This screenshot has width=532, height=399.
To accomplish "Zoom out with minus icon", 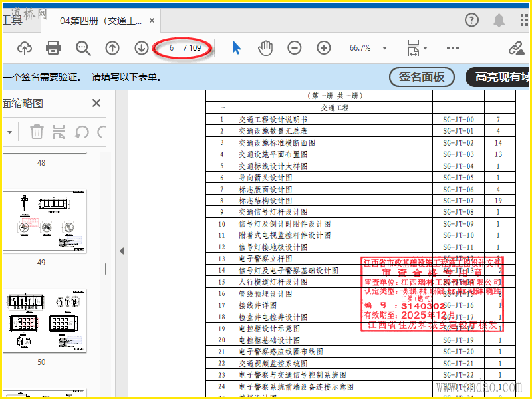I will pos(295,48).
